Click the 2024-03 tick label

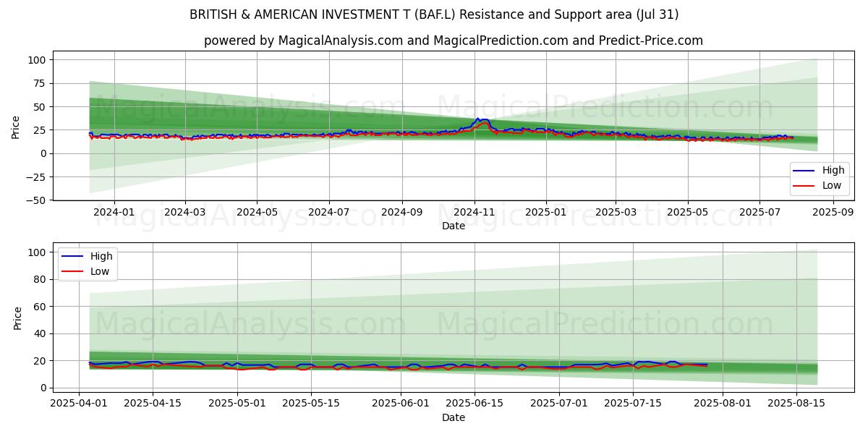pos(185,212)
